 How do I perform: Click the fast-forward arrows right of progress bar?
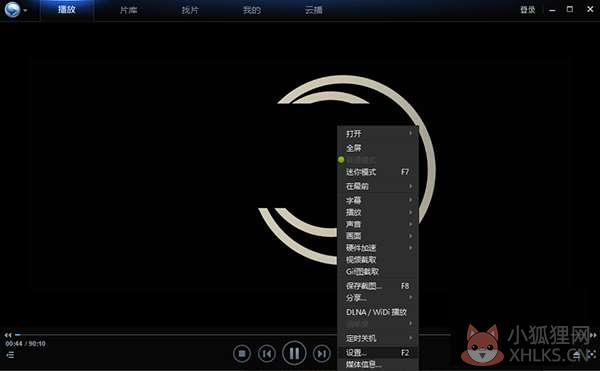click(593, 335)
